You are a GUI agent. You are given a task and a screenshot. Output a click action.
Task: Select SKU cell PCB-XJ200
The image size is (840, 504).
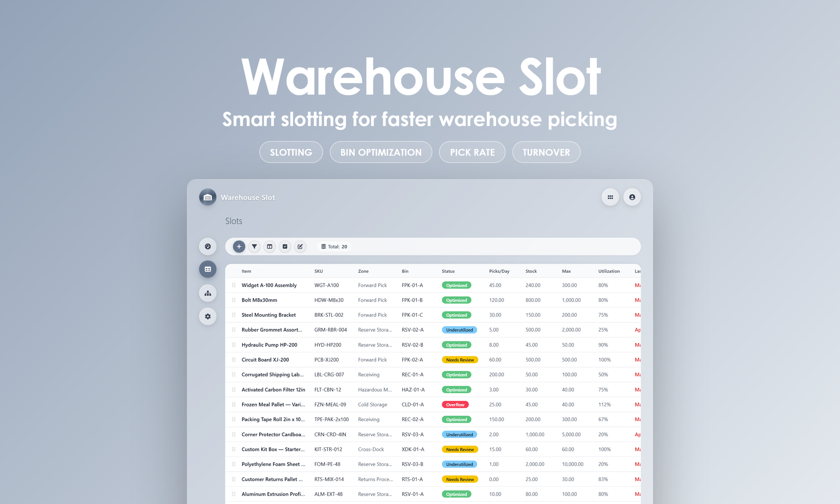[x=326, y=359]
